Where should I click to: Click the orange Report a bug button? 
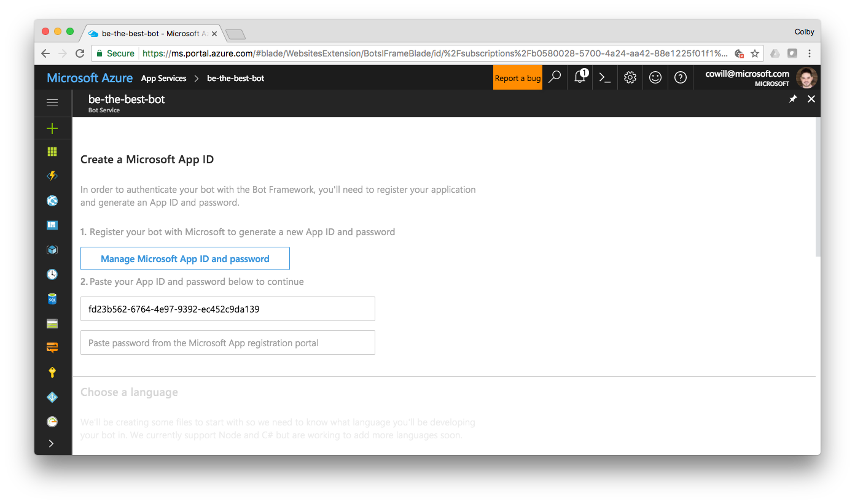[518, 77]
